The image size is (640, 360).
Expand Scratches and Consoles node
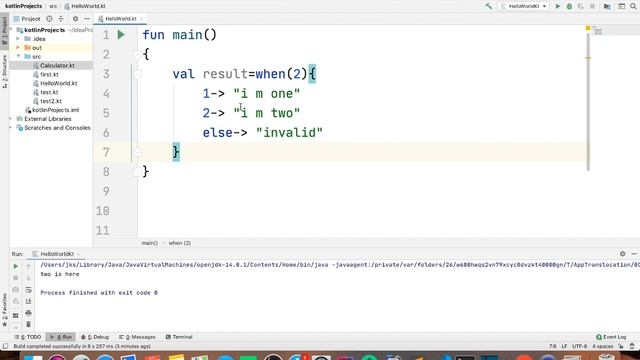tap(11, 128)
